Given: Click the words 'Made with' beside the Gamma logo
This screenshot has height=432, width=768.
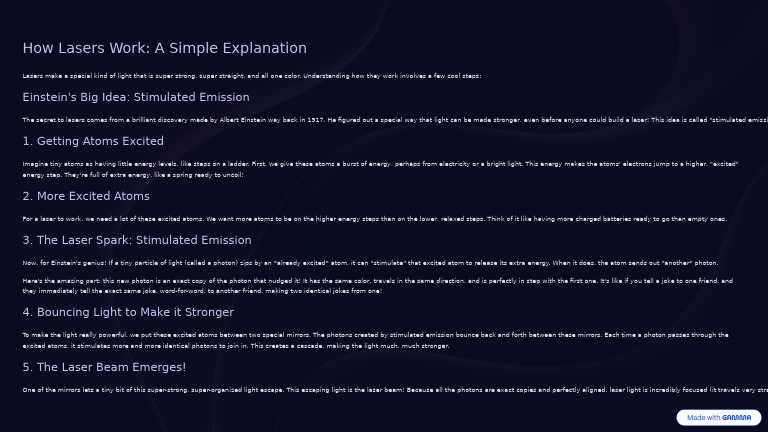Looking at the screenshot, I should coord(703,418).
